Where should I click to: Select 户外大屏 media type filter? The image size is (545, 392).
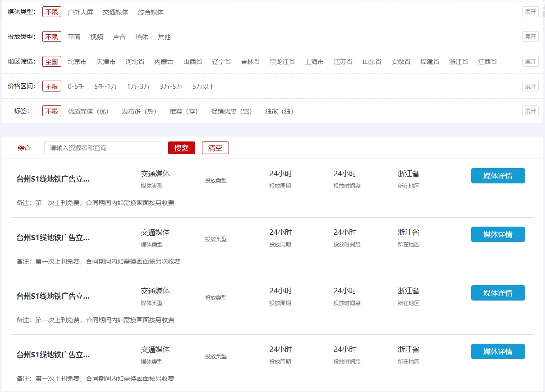pos(80,12)
